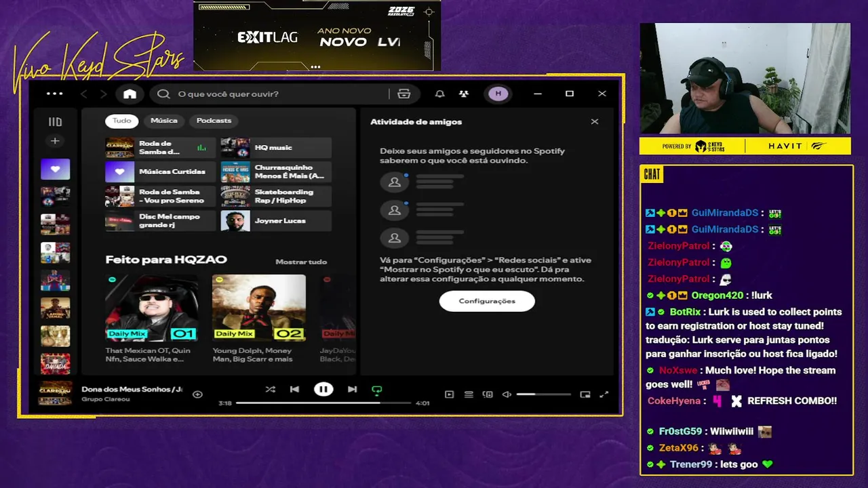The height and width of the screenshot is (488, 868).
Task: Click Atividade de amigos heading
Action: pos(416,122)
